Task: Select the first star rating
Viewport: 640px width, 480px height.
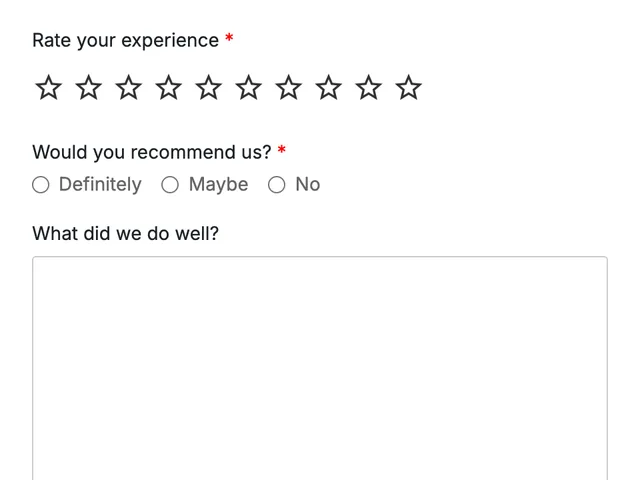Action: tap(49, 87)
